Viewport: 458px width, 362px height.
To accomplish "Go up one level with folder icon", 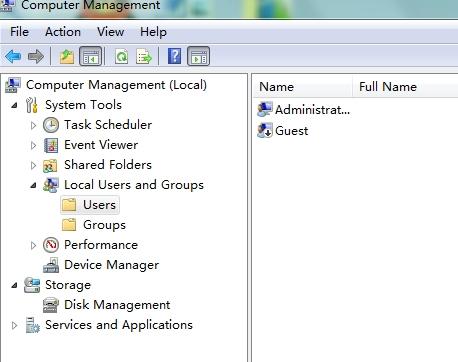I will [67, 56].
